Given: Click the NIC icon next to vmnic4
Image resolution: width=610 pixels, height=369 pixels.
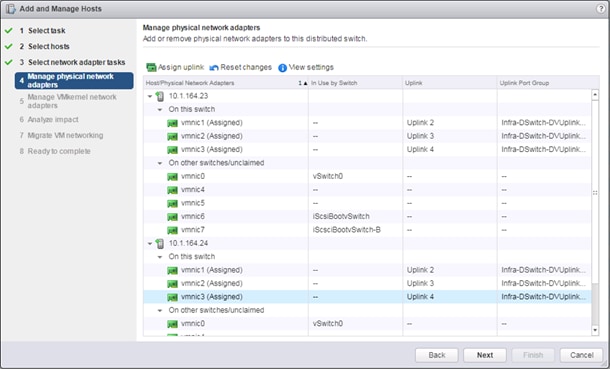Looking at the screenshot, I should coord(172,191).
